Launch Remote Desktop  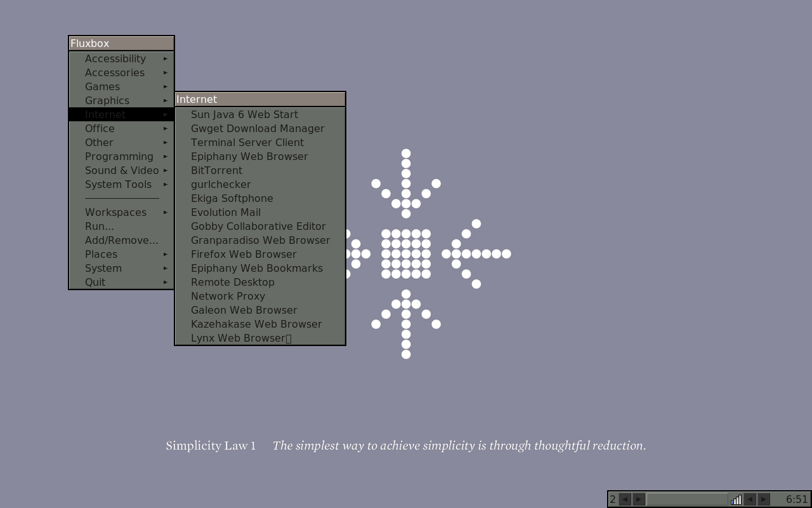(260, 282)
